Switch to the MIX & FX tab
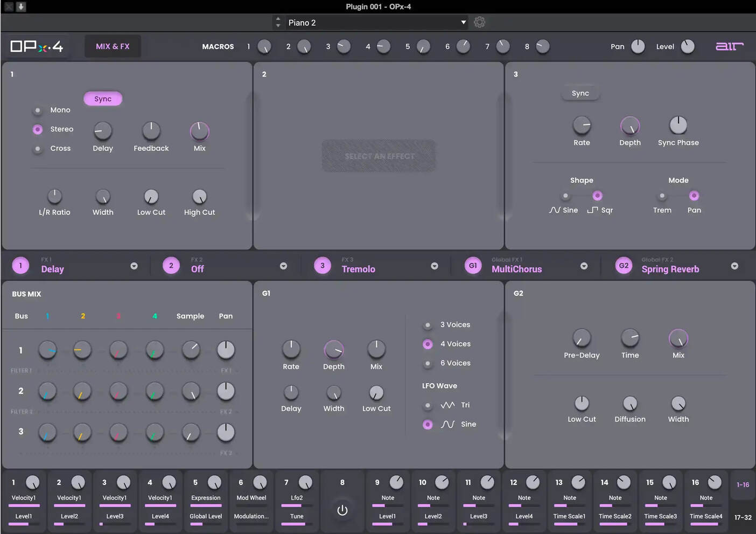This screenshot has height=534, width=756. (x=113, y=46)
